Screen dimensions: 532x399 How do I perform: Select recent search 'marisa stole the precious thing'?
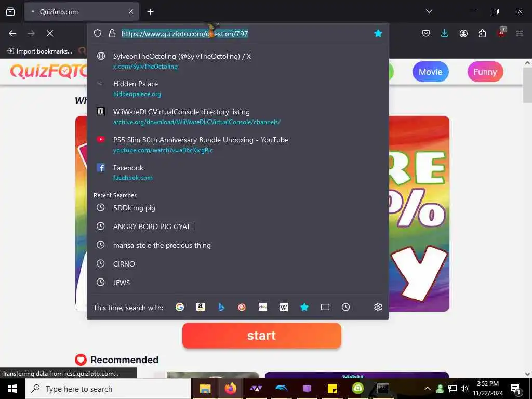tap(238, 245)
